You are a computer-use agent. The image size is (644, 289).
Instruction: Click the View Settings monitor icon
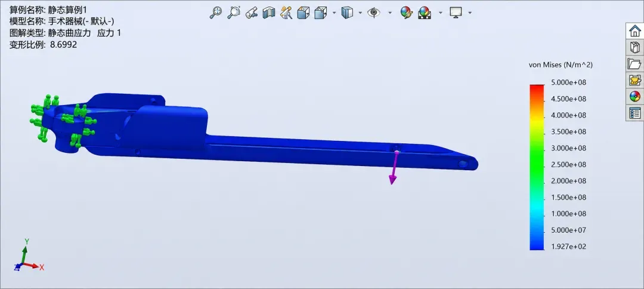[456, 13]
